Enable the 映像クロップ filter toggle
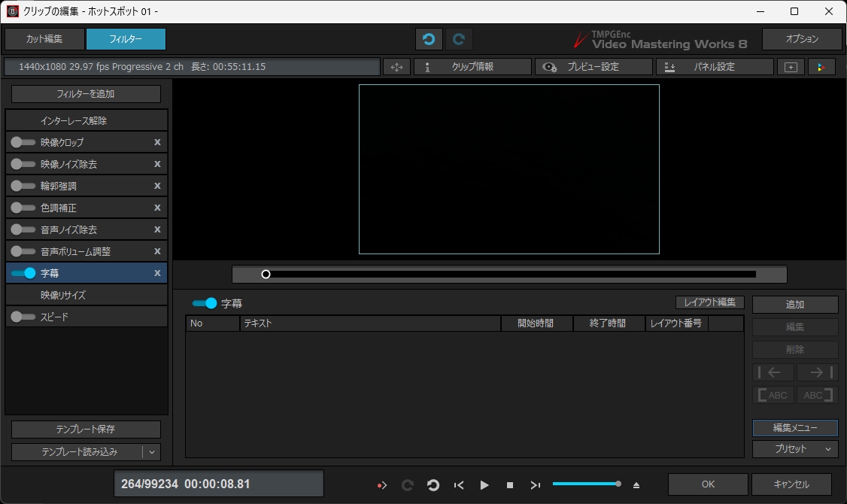847x504 pixels. [x=23, y=142]
